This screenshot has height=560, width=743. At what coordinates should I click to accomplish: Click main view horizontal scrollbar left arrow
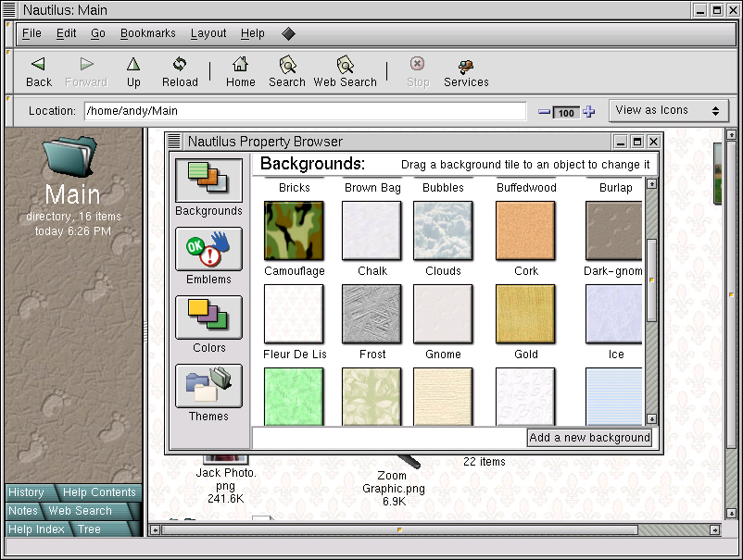point(155,530)
